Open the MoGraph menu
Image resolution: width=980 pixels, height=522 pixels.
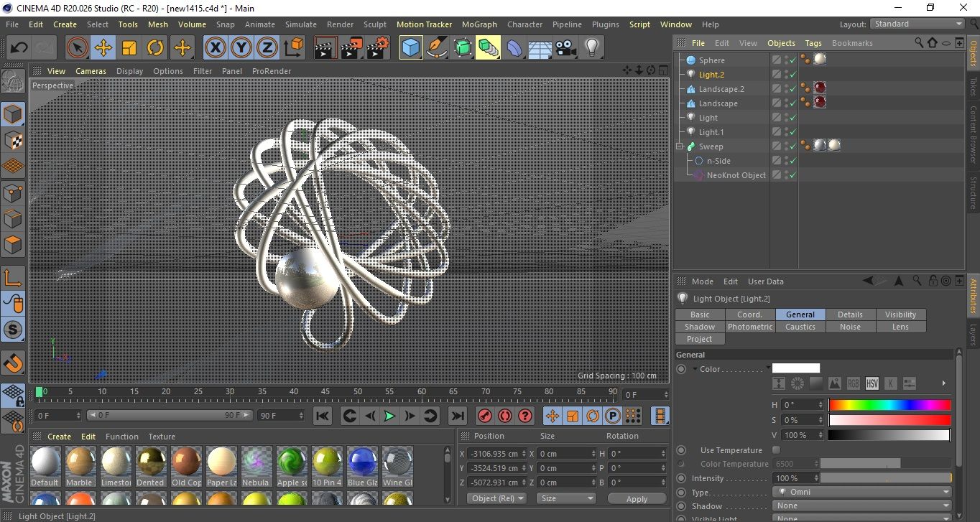click(x=479, y=24)
